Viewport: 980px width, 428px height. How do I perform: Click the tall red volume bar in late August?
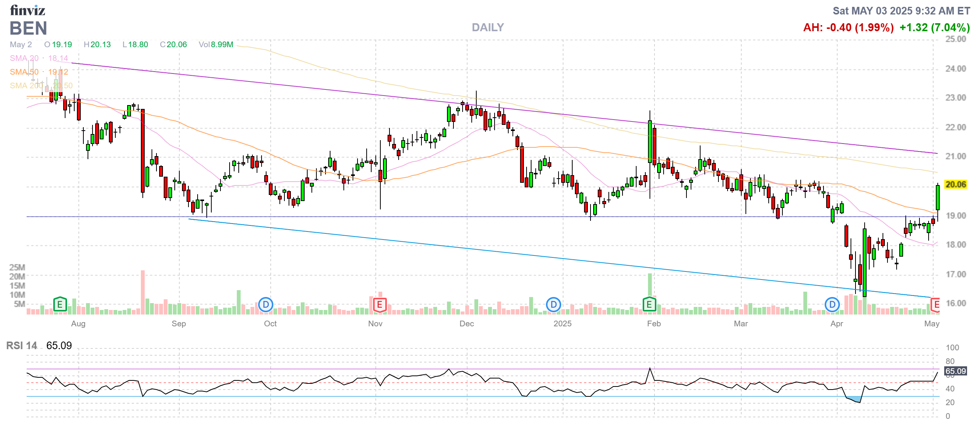coord(143,292)
